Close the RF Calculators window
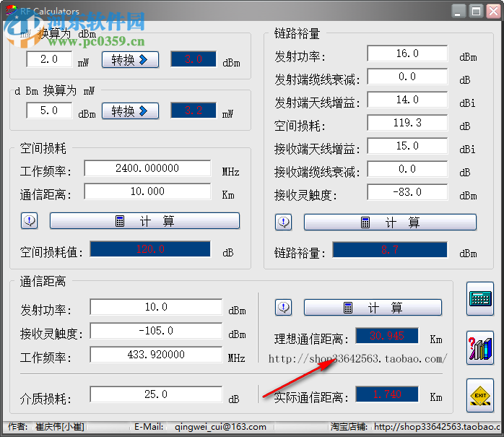Image resolution: width=504 pixels, height=437 pixels. pyautogui.click(x=493, y=11)
